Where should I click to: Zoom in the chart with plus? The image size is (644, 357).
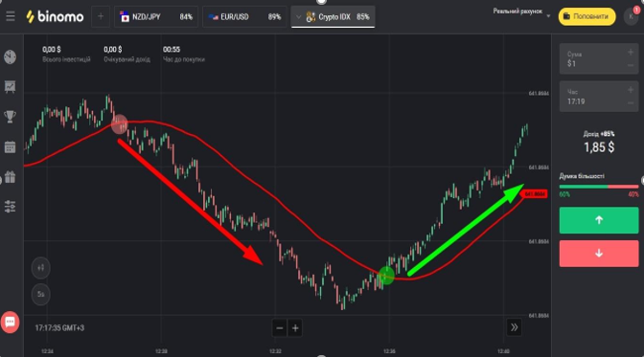point(295,328)
